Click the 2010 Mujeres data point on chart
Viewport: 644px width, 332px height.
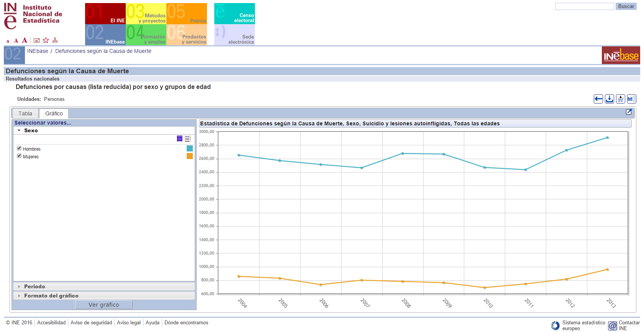point(485,288)
